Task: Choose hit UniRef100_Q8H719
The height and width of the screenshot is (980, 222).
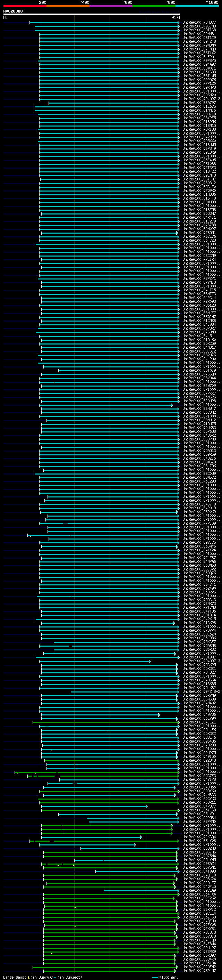Action: pos(199,114)
